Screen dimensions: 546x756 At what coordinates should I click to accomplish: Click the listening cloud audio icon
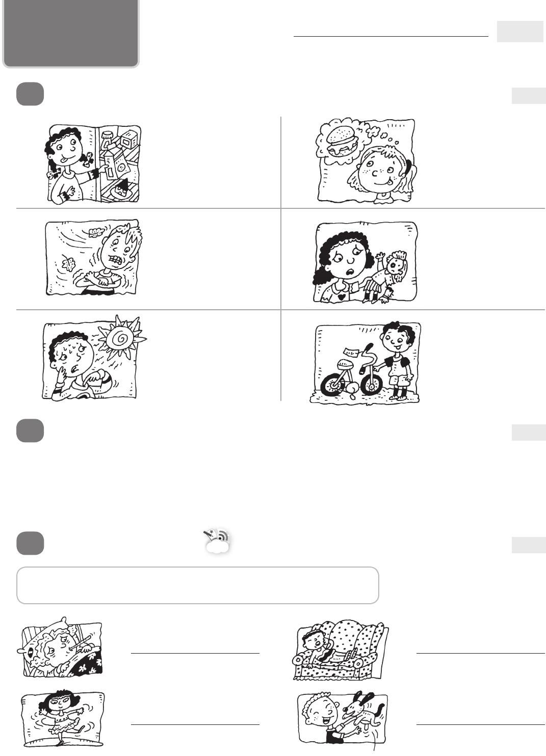218,542
